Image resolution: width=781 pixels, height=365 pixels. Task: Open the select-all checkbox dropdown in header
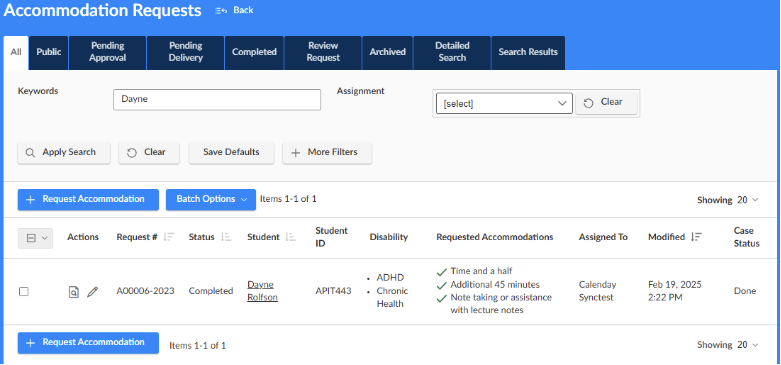(35, 238)
